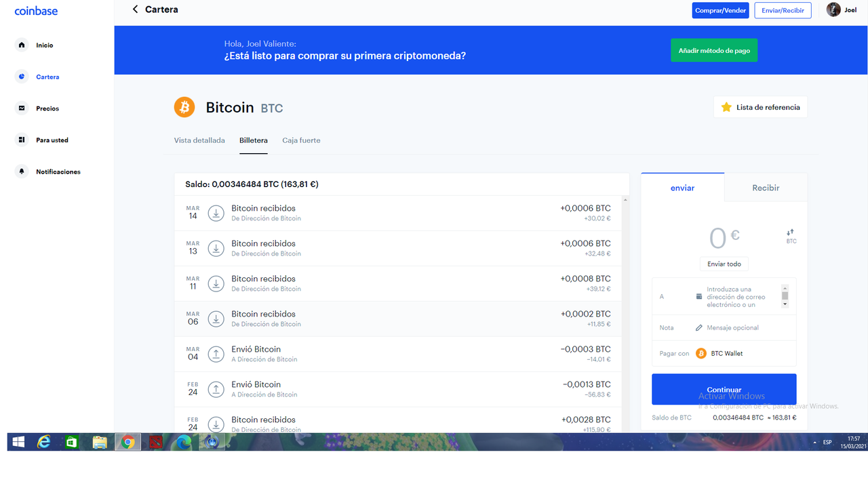
Task: Click the address field scroll down arrow
Action: coord(785,304)
